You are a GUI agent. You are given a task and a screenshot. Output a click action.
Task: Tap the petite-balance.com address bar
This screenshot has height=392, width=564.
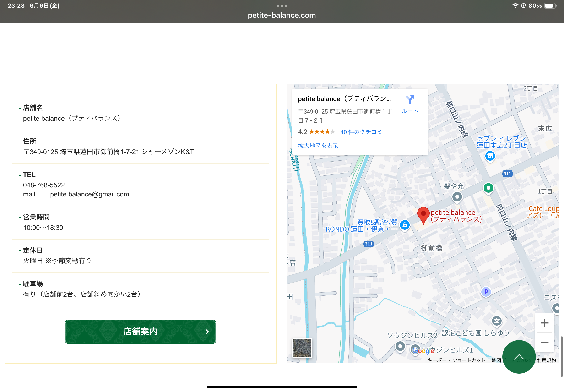tap(282, 15)
